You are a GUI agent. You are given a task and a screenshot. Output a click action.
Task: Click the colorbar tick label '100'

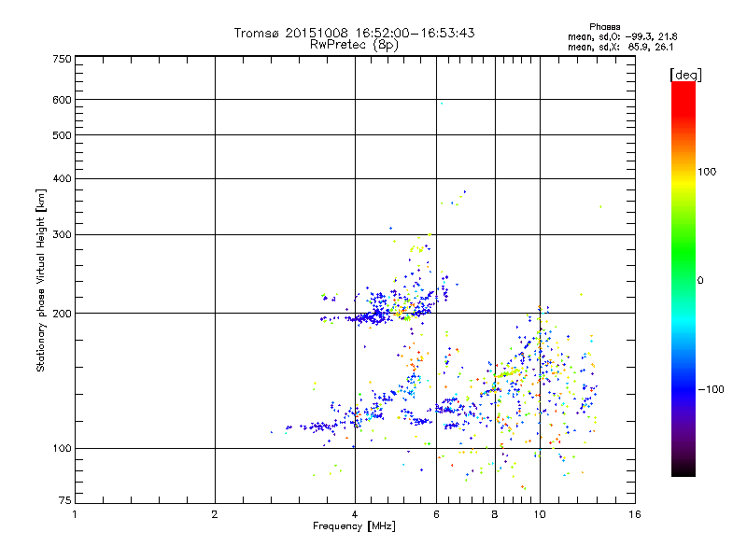pyautogui.click(x=707, y=172)
